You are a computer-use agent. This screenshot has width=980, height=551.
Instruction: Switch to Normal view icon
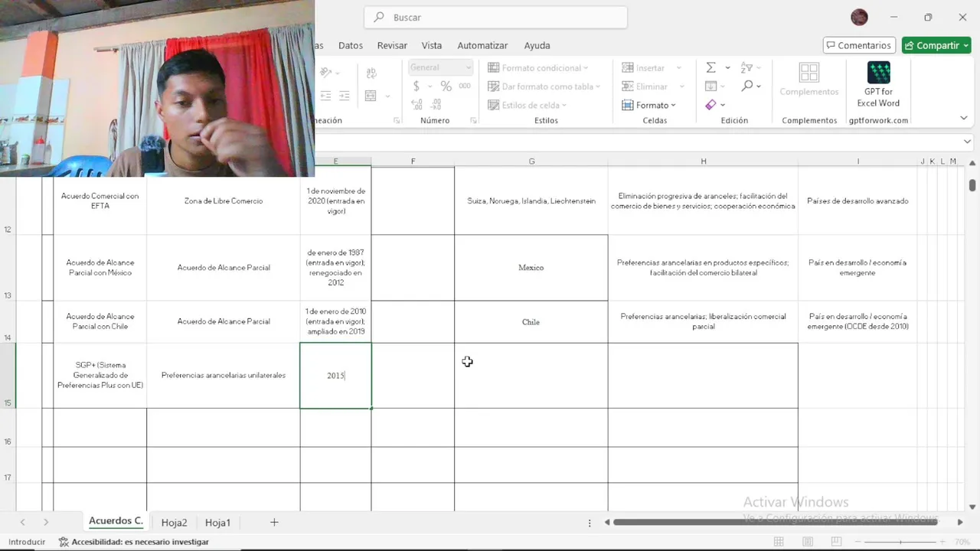tap(779, 542)
